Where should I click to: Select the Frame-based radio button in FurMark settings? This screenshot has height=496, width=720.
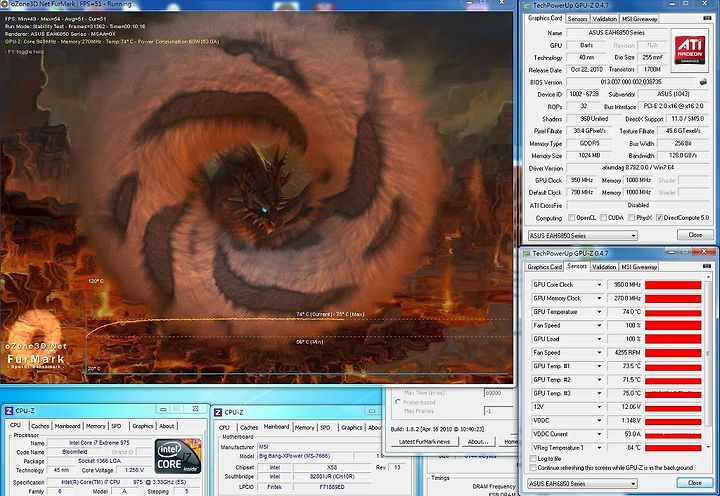click(398, 402)
